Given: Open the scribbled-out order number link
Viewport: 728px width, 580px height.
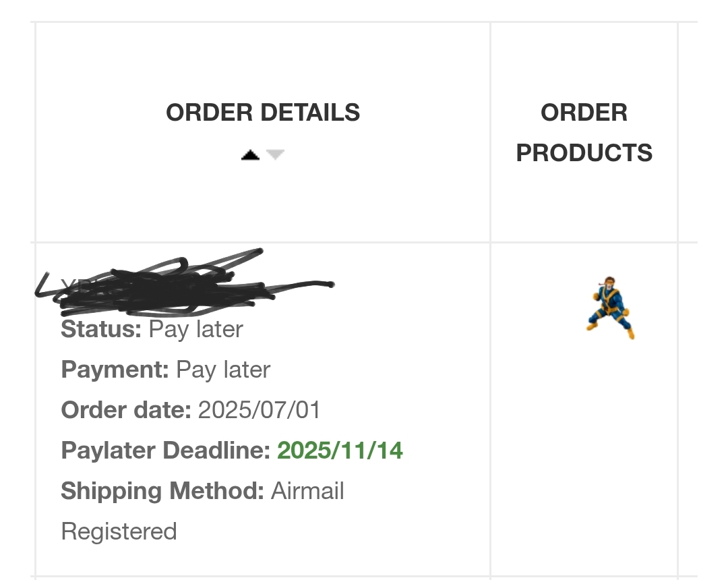Looking at the screenshot, I should tap(186, 284).
